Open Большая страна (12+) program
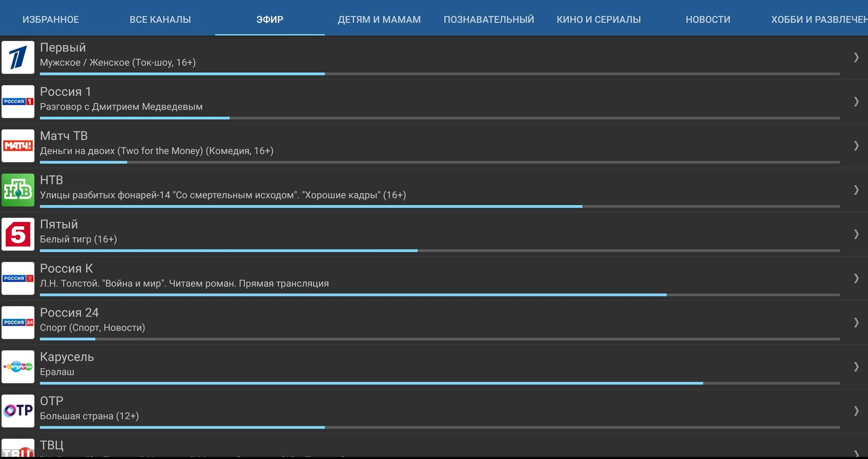This screenshot has width=868, height=459. (x=89, y=416)
